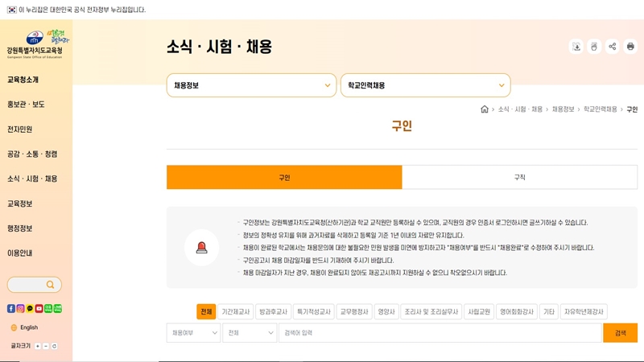Open 소식 · 시험 · 채용 in the sidebar

point(32,179)
